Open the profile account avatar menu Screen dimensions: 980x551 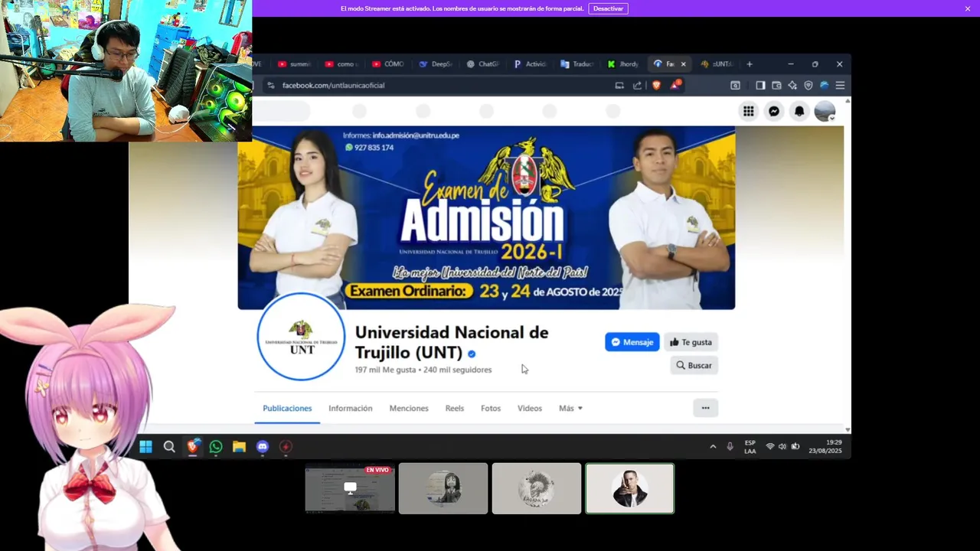point(825,112)
